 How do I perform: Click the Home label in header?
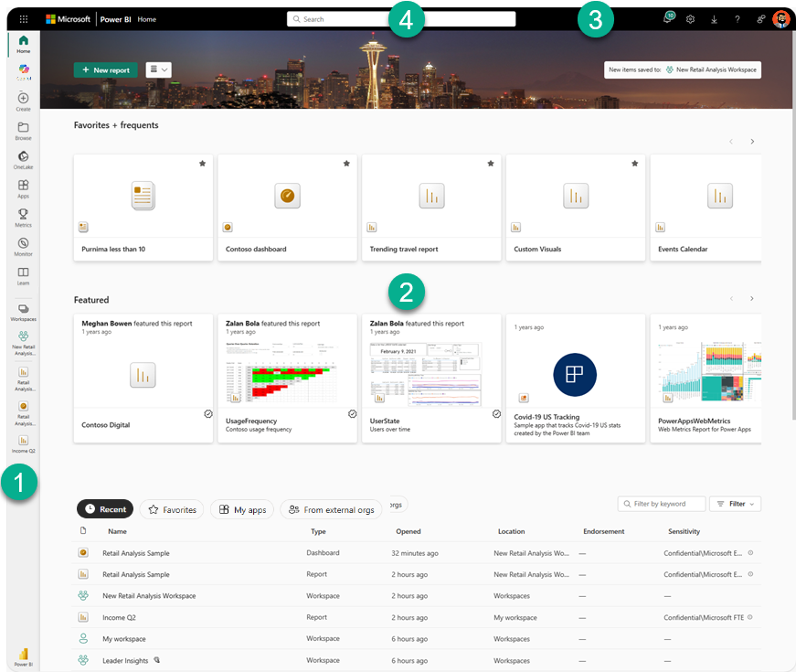[147, 19]
